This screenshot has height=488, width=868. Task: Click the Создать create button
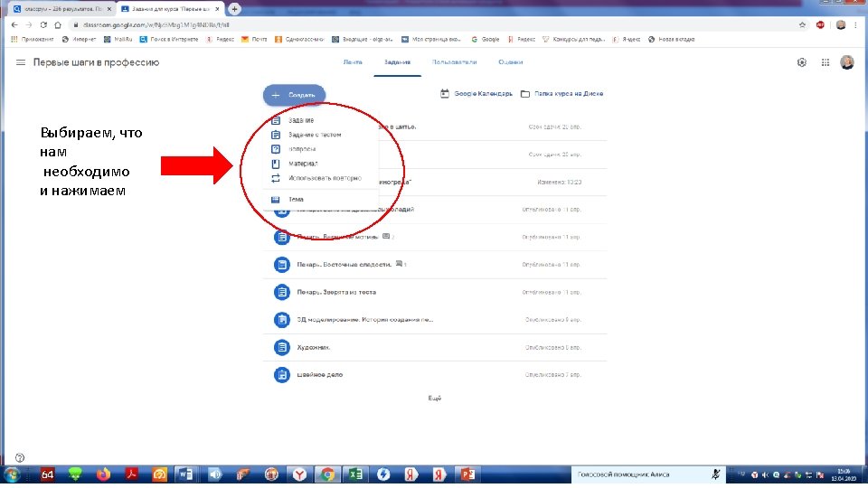pyautogui.click(x=294, y=95)
